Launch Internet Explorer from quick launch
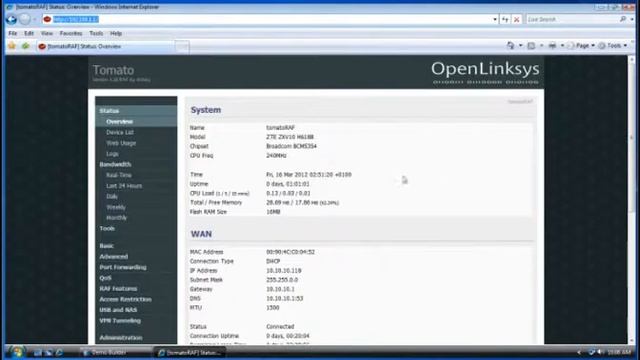Screen dimensions: 640x360 tap(59, 352)
